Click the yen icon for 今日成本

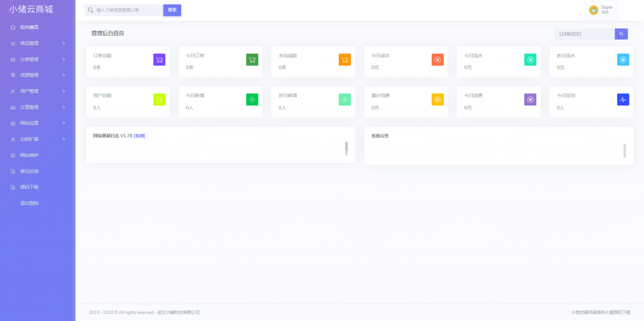(x=438, y=60)
